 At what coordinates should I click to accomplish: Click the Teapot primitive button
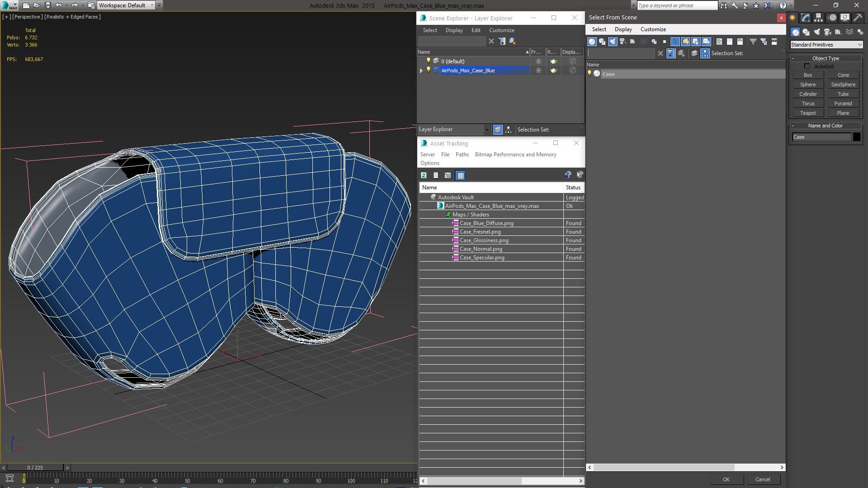(808, 113)
